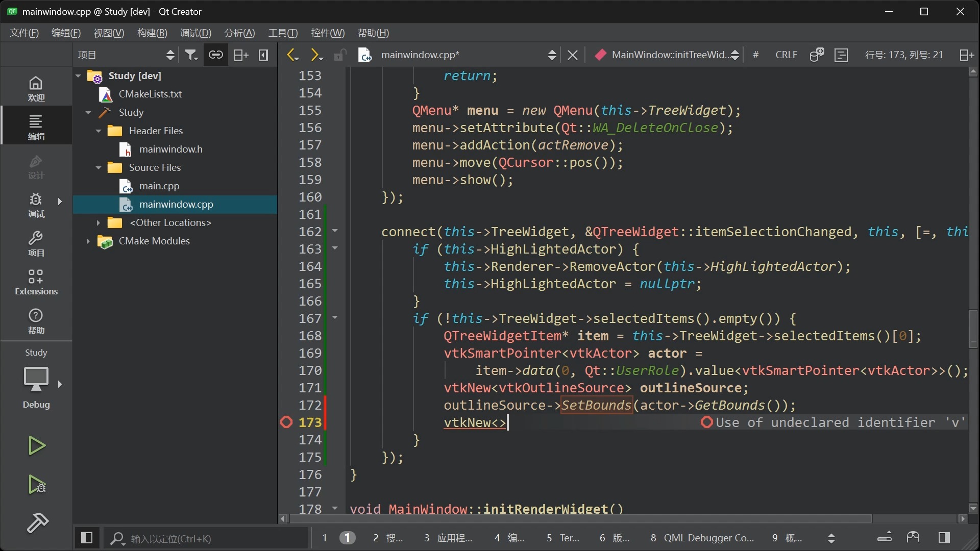Click the Navigate Forward arrow icon

click(314, 55)
